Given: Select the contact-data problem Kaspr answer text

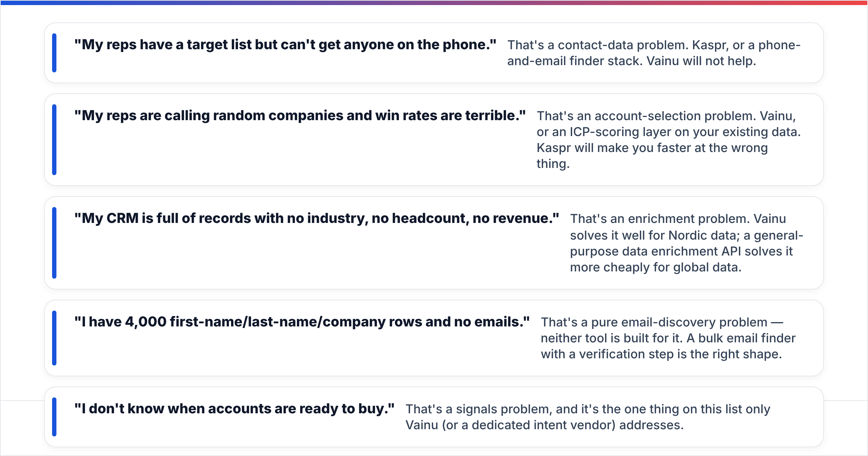Looking at the screenshot, I should [x=654, y=53].
